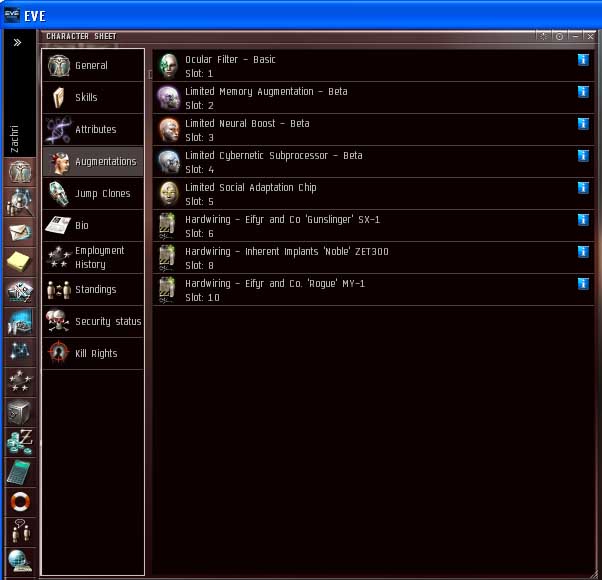Click the 'Noble' ZET300 hardwiring icon

tap(167, 258)
